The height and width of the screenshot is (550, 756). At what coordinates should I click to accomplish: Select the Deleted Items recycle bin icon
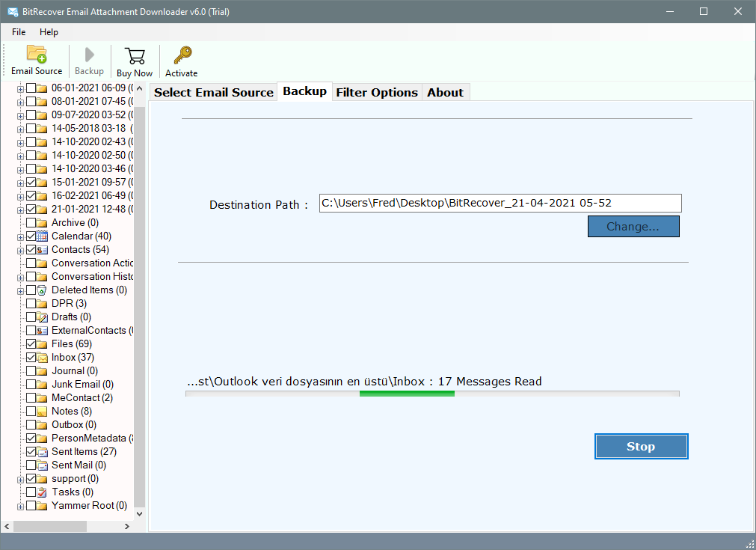coord(43,290)
